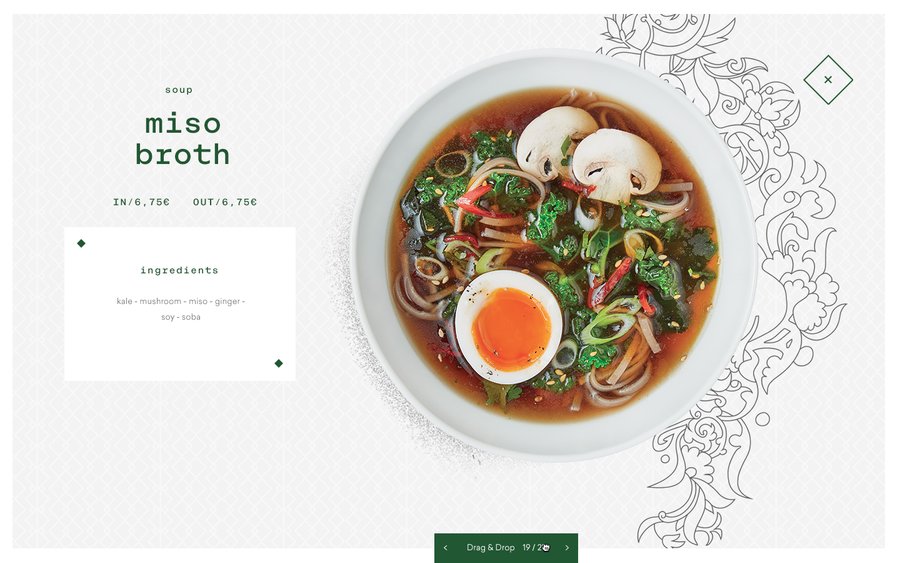Click the 'soy - soba' ingredient line
This screenshot has width=900, height=563.
181,317
